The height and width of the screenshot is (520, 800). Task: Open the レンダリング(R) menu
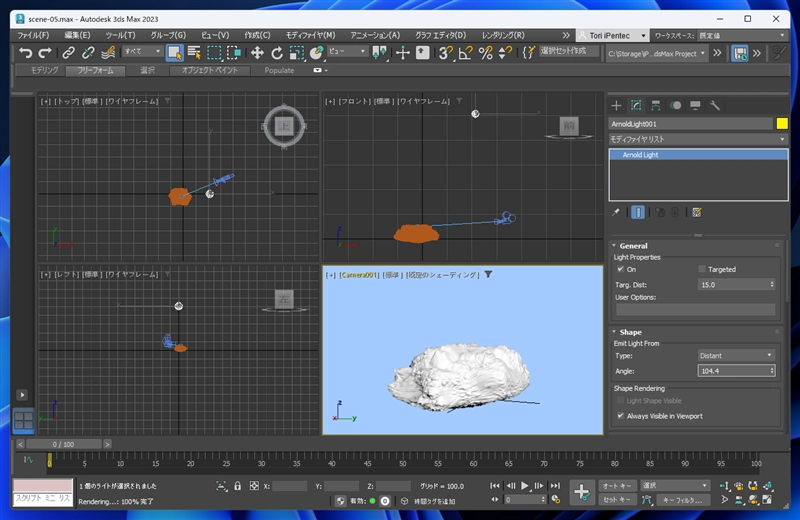503,35
